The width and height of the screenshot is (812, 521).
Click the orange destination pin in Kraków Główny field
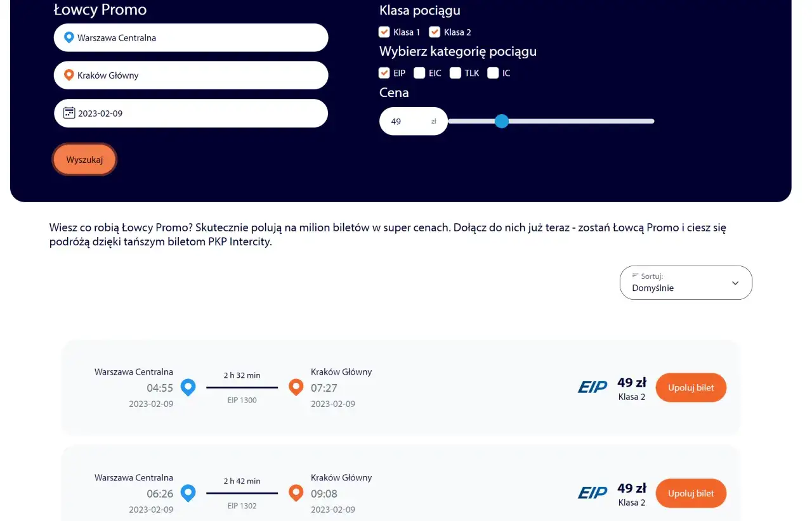69,75
